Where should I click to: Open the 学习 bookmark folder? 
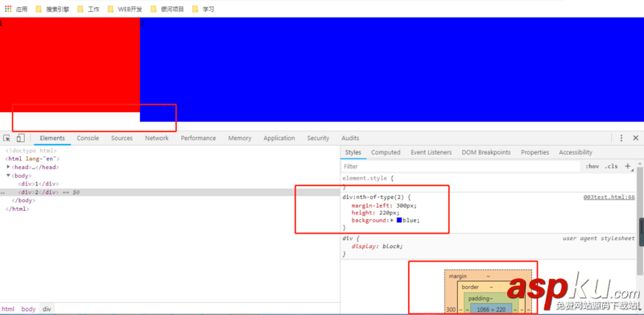(x=203, y=9)
